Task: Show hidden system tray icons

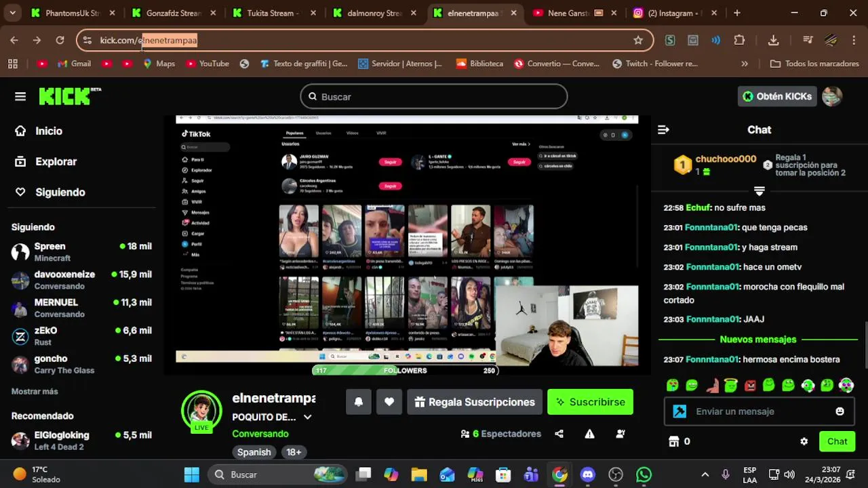Action: point(705,474)
